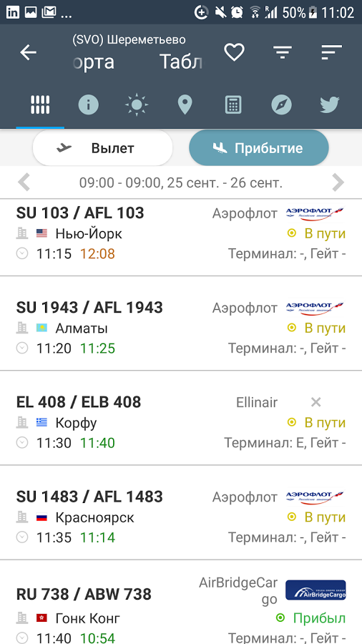Open flight EL 408 from Корфу

181,418
